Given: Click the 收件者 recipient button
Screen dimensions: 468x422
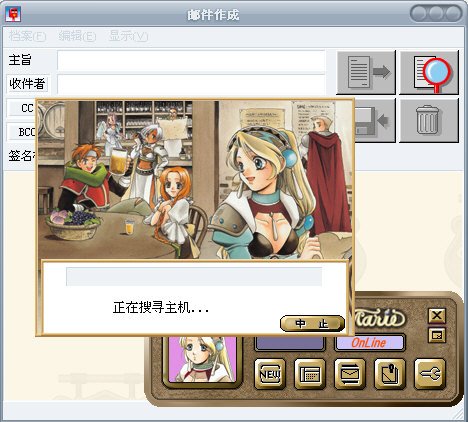Looking at the screenshot, I should coord(27,84).
